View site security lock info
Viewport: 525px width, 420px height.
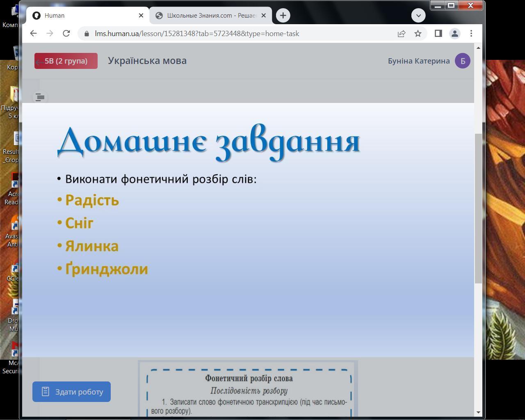[87, 34]
